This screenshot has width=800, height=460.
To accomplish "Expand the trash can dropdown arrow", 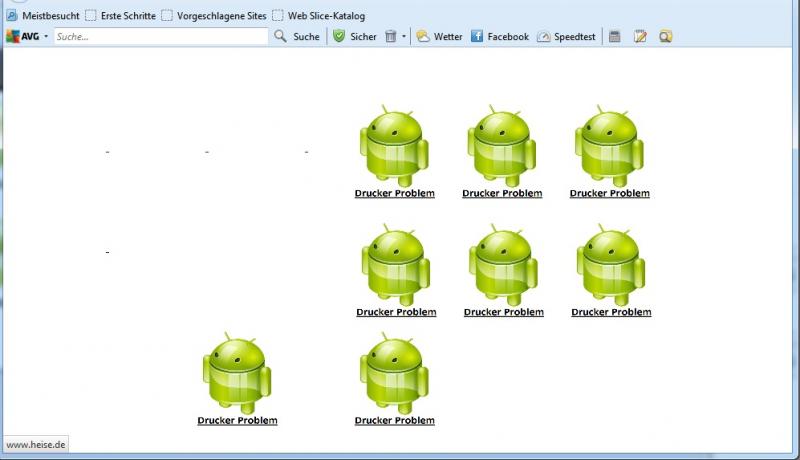I will (404, 37).
